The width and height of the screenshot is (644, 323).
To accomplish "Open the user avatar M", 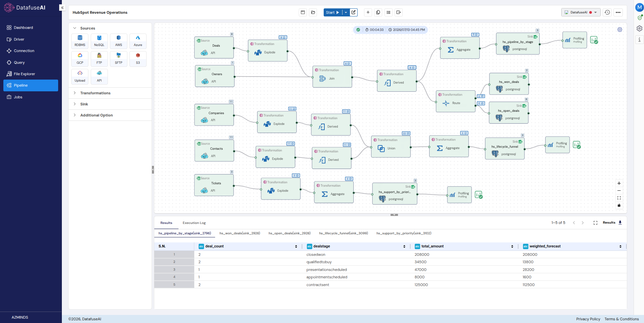I will [x=639, y=7].
